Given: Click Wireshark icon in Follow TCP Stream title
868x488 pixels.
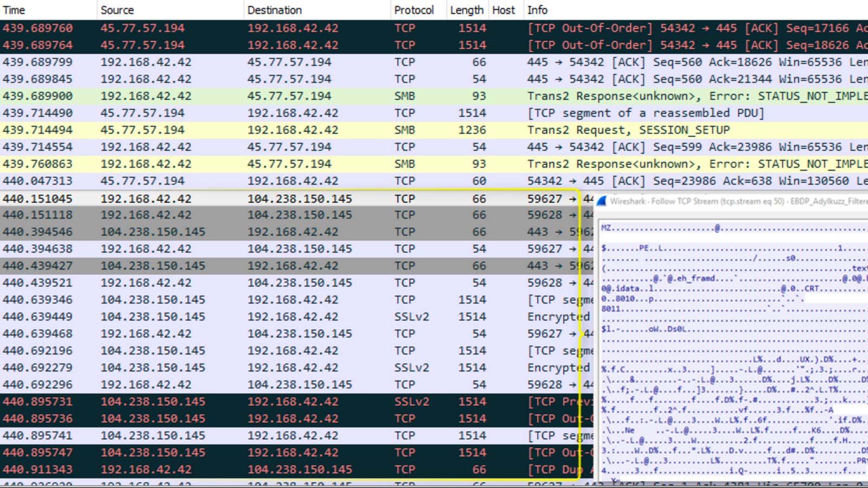Looking at the screenshot, I should point(601,201).
